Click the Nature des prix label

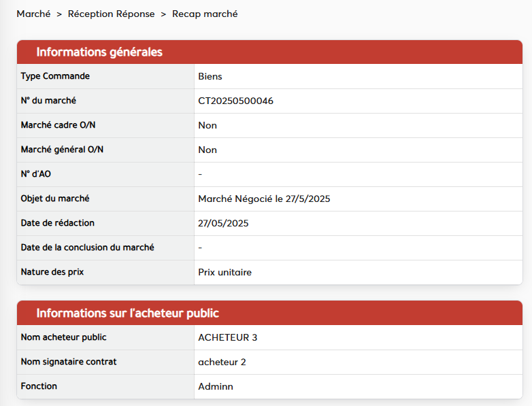click(52, 272)
